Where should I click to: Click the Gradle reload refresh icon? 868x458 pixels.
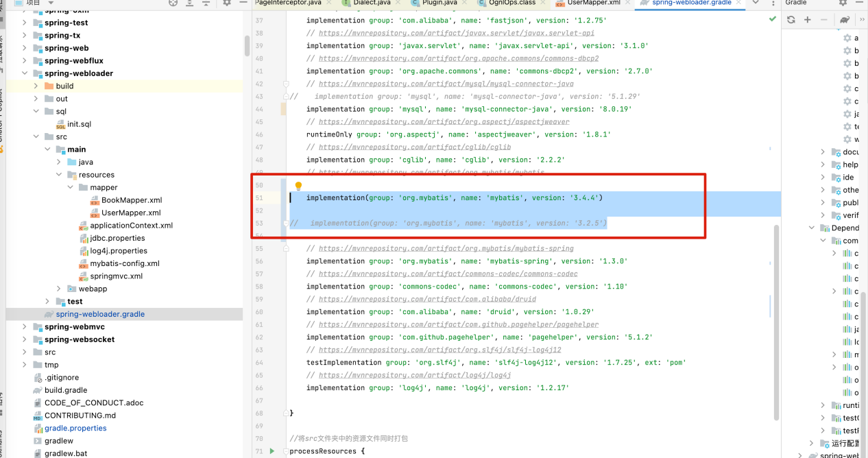point(791,20)
